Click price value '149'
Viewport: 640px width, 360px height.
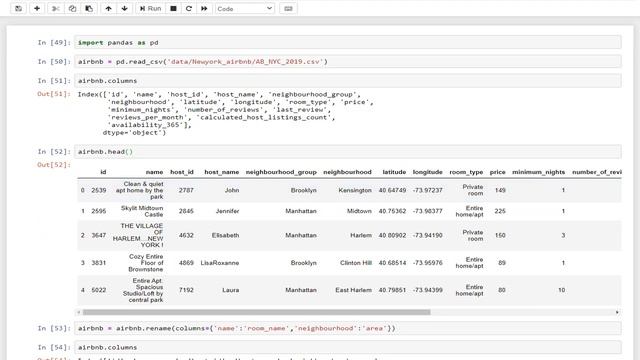(x=500, y=191)
